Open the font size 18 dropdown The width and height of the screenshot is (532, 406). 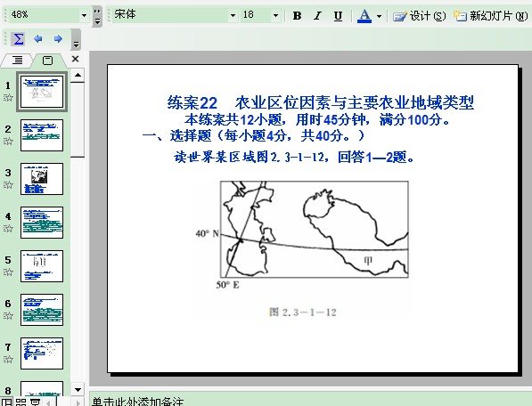pos(276,15)
